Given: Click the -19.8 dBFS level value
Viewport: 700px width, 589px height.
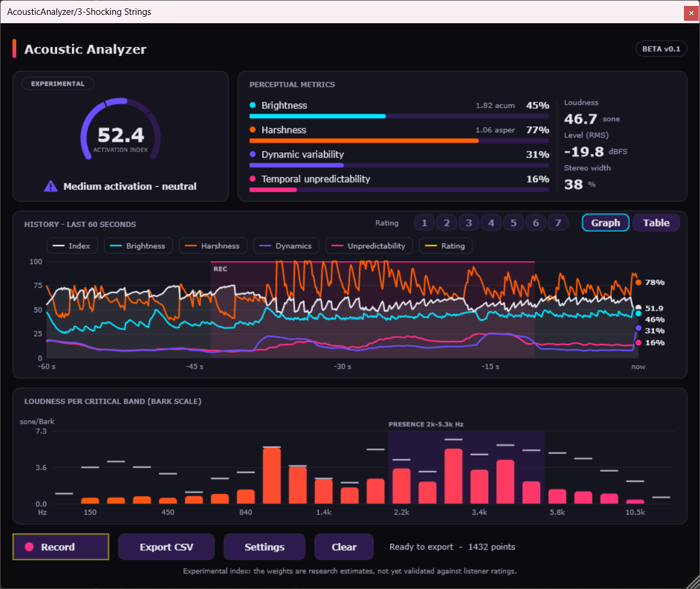Looking at the screenshot, I should (584, 151).
